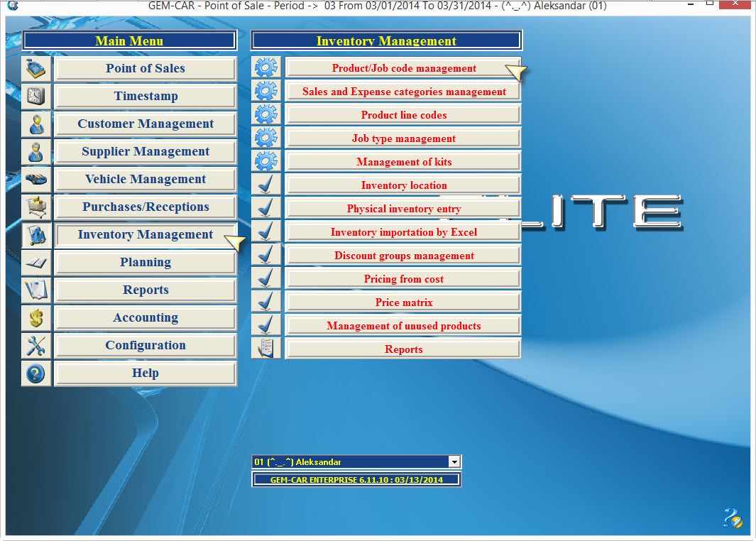The image size is (756, 541).
Task: Click the person icon beside Supplier Management
Action: pyautogui.click(x=36, y=151)
